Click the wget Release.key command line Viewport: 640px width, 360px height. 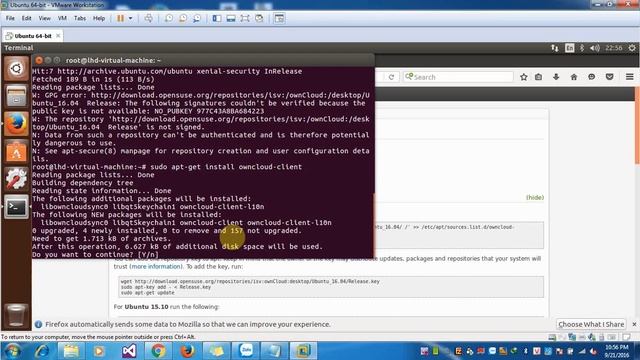(x=250, y=281)
